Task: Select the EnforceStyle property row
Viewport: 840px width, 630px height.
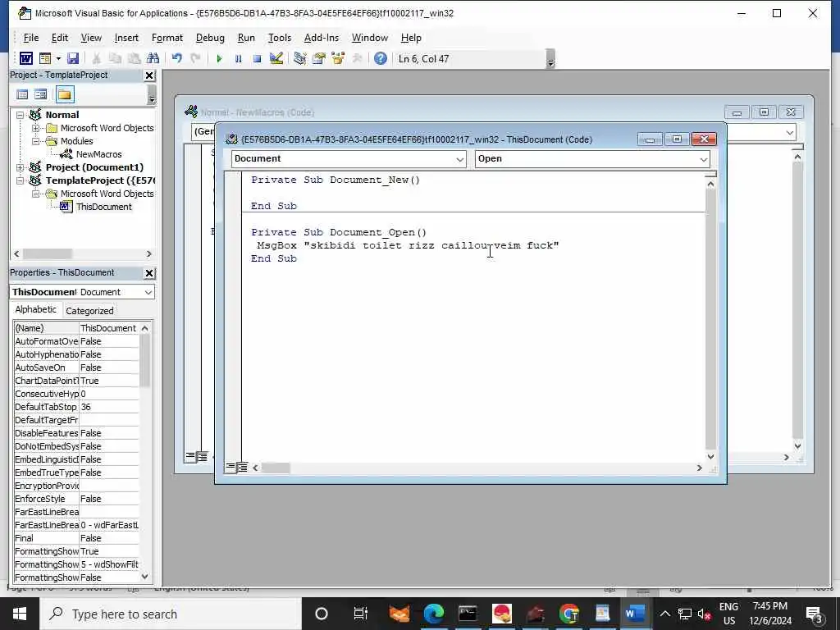Action: pos(76,499)
